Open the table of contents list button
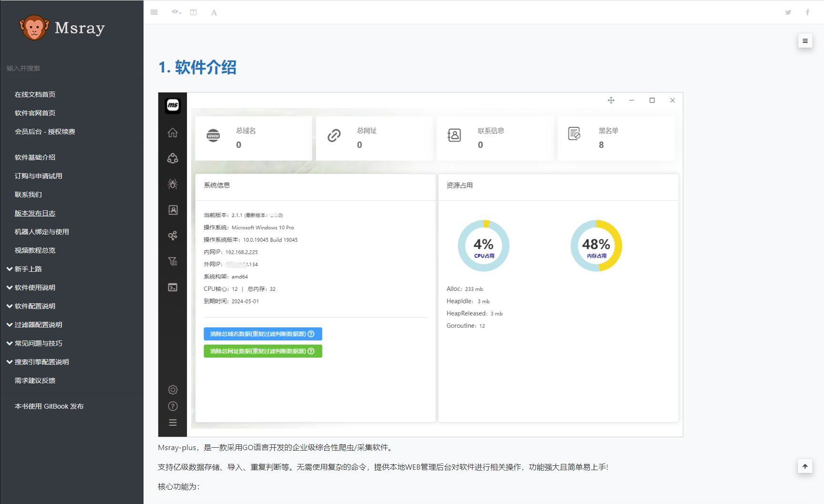This screenshot has height=504, width=824. point(805,41)
